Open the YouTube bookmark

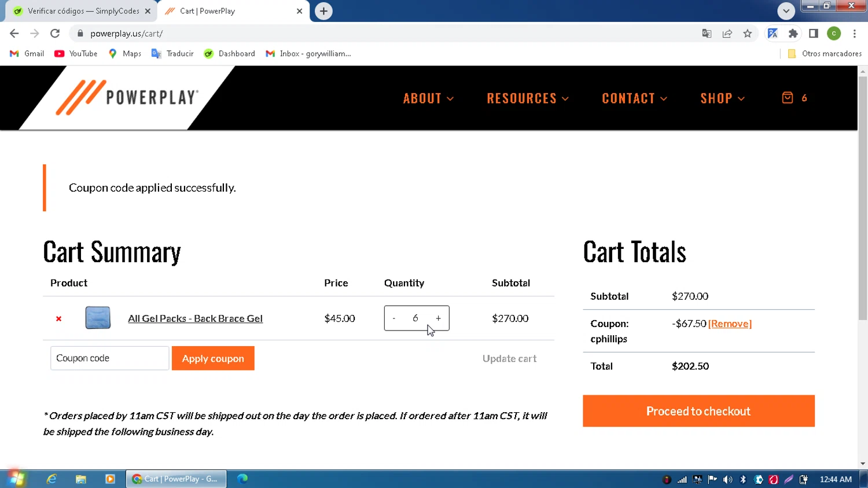(x=76, y=53)
